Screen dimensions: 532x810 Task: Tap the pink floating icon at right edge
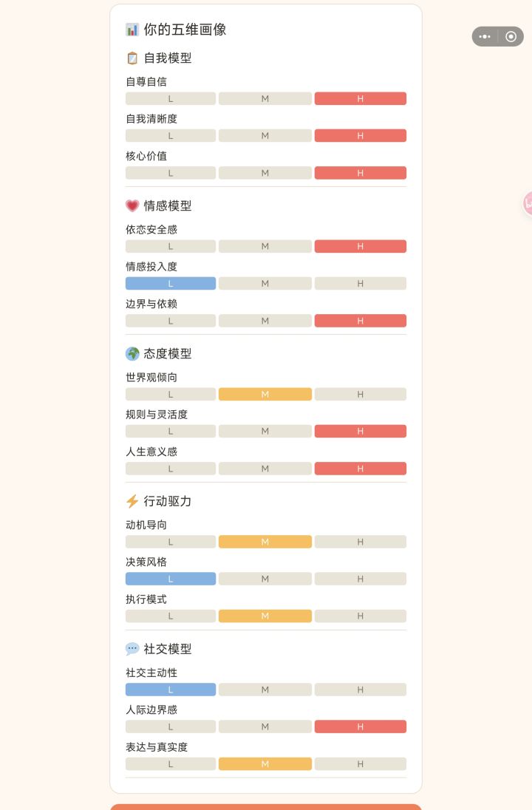coord(528,202)
